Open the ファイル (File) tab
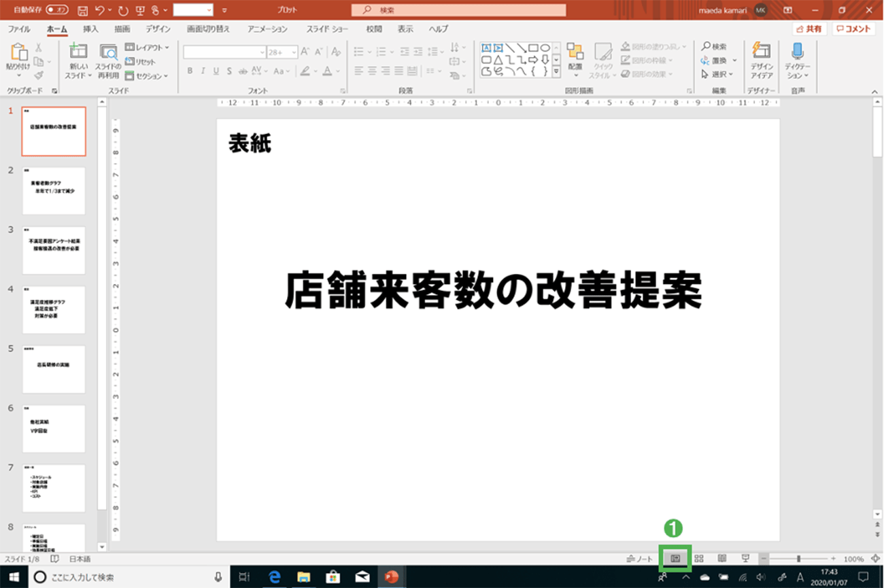 coord(18,29)
